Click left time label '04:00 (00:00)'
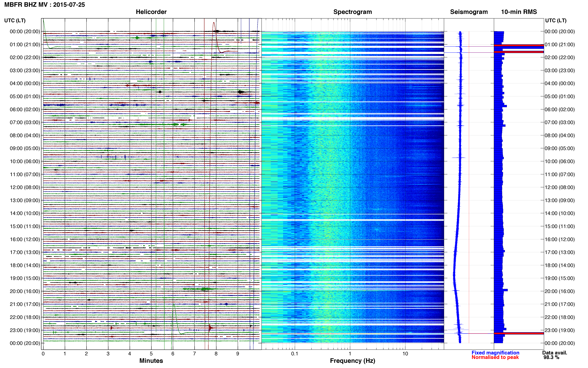The height and width of the screenshot is (368, 588). [25, 83]
